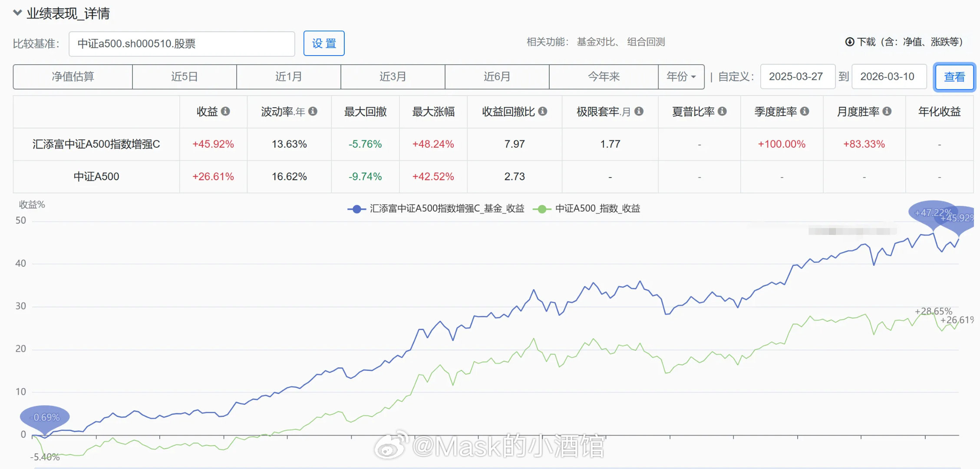Image resolution: width=980 pixels, height=469 pixels.
Task: Click the 比较基准 combo box field
Action: click(181, 44)
